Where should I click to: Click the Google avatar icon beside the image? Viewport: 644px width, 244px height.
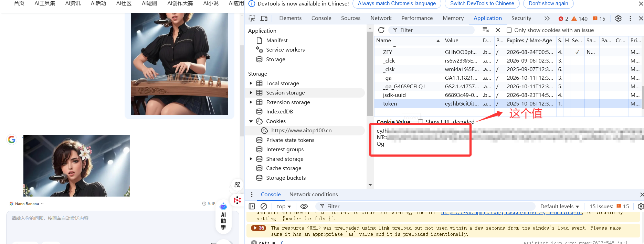point(12,140)
